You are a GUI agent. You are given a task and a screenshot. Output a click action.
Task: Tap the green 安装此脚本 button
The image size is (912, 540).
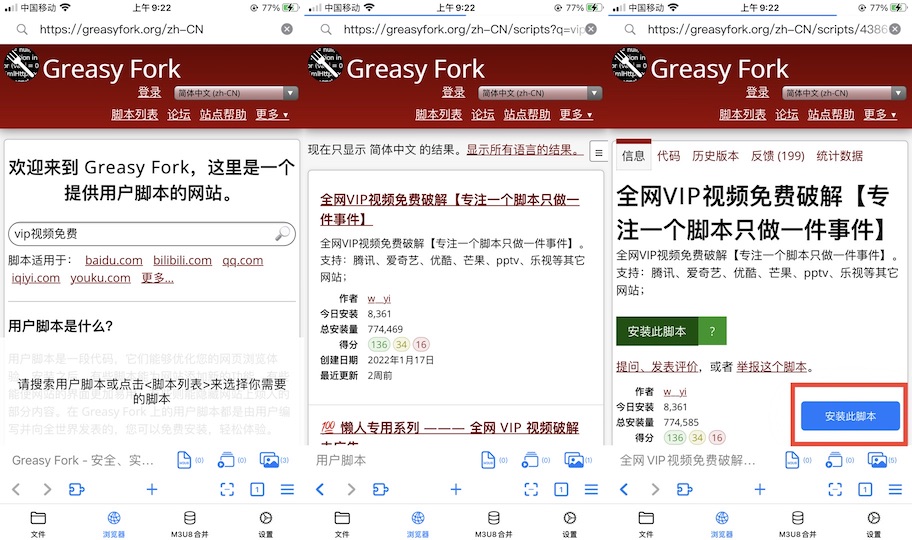657,331
